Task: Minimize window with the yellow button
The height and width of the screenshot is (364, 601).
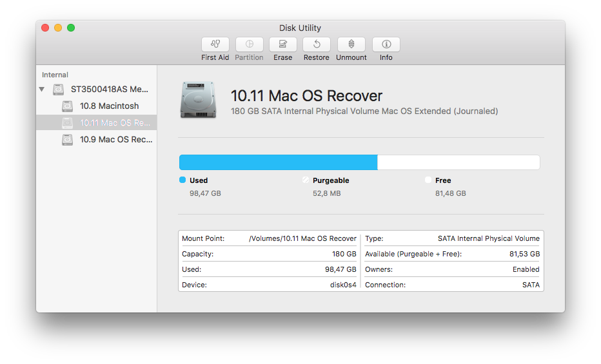Action: [x=58, y=28]
